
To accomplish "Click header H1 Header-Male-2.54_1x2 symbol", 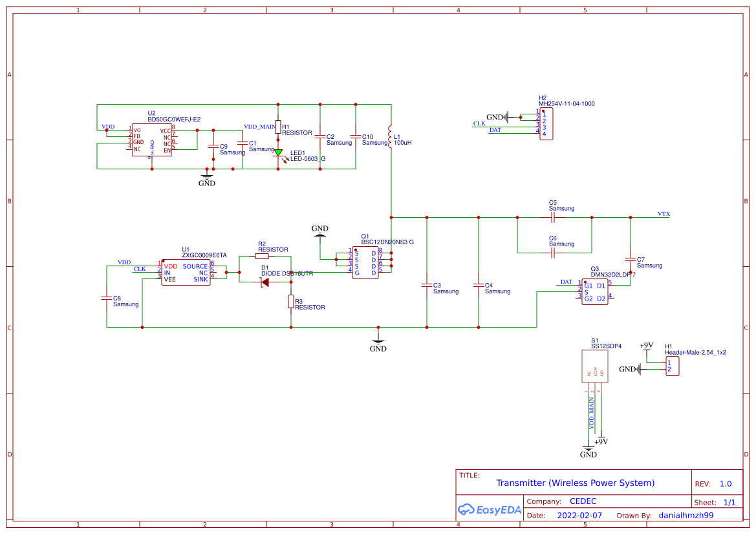I will tap(671, 366).
